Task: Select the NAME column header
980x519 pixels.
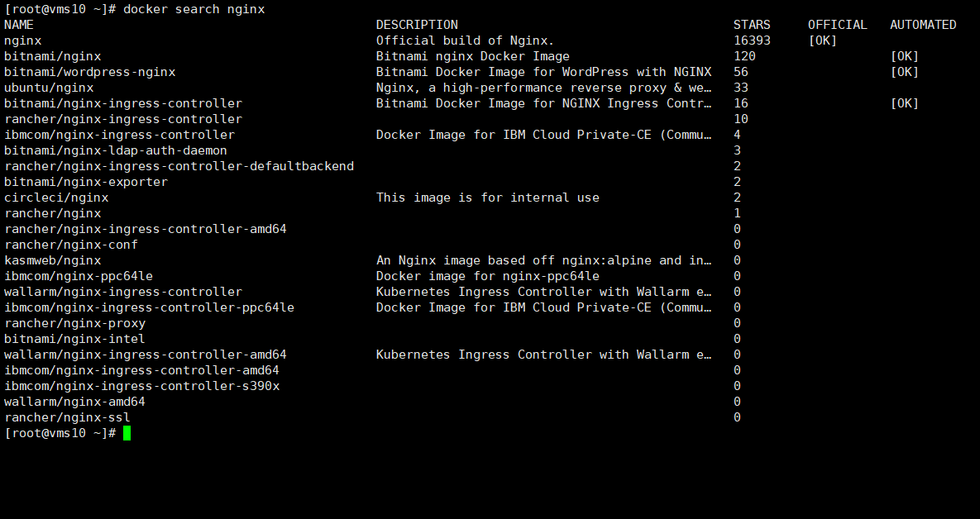Action: tap(19, 25)
